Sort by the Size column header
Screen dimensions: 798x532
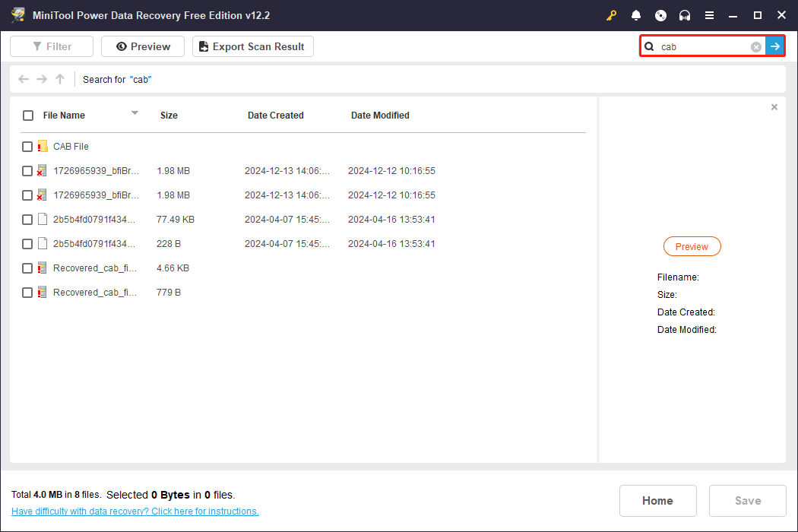[169, 116]
